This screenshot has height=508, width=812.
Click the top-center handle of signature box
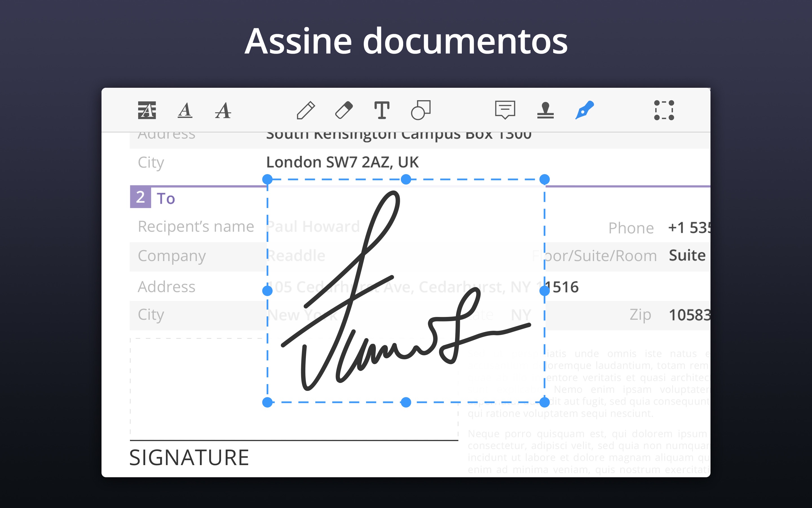(x=406, y=179)
